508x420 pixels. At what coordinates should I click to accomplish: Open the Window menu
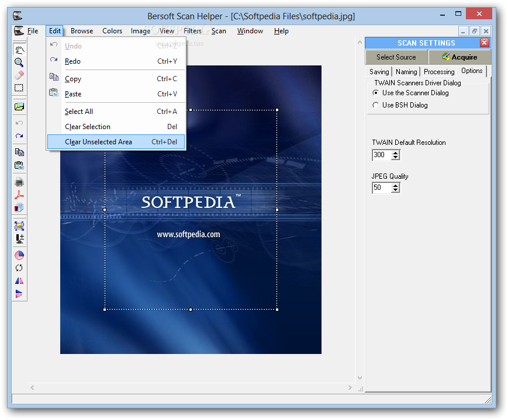coord(250,31)
